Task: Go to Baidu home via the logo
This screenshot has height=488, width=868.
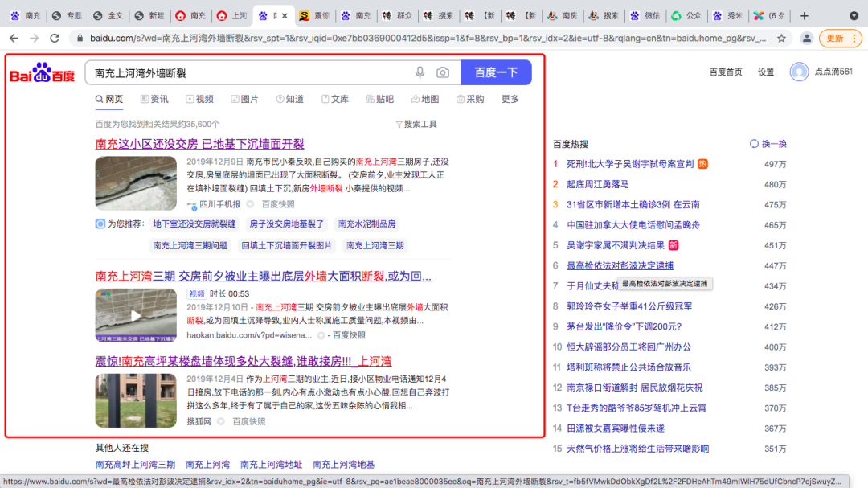Action: click(x=42, y=73)
